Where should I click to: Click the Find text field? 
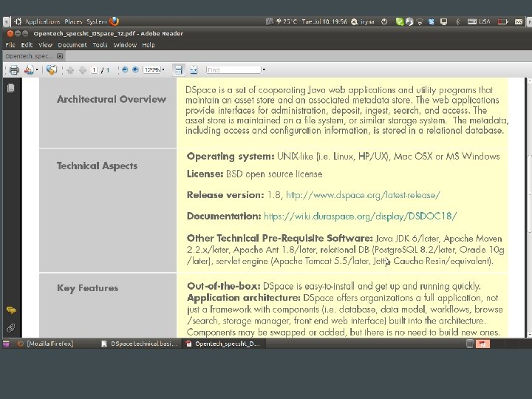click(233, 70)
